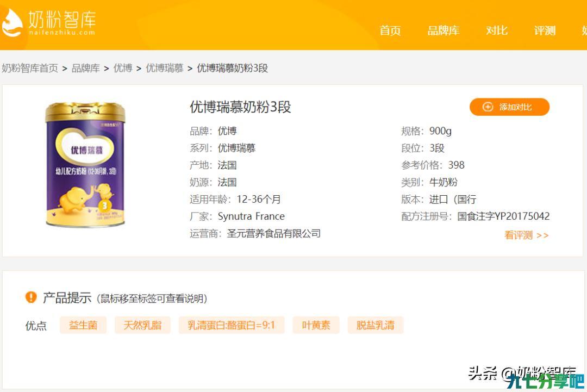Click the 天然乳脂 advantage tag

coord(142,325)
